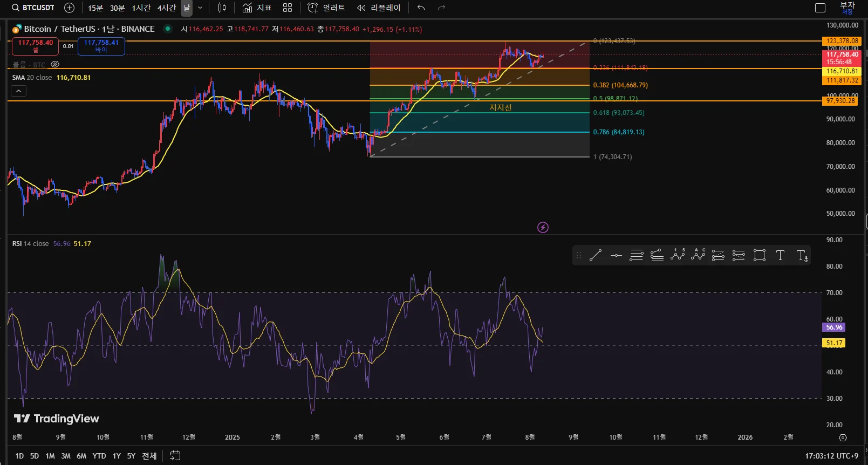Open the 부자 layout save menu
This screenshot has height=465, width=868.
click(x=848, y=8)
